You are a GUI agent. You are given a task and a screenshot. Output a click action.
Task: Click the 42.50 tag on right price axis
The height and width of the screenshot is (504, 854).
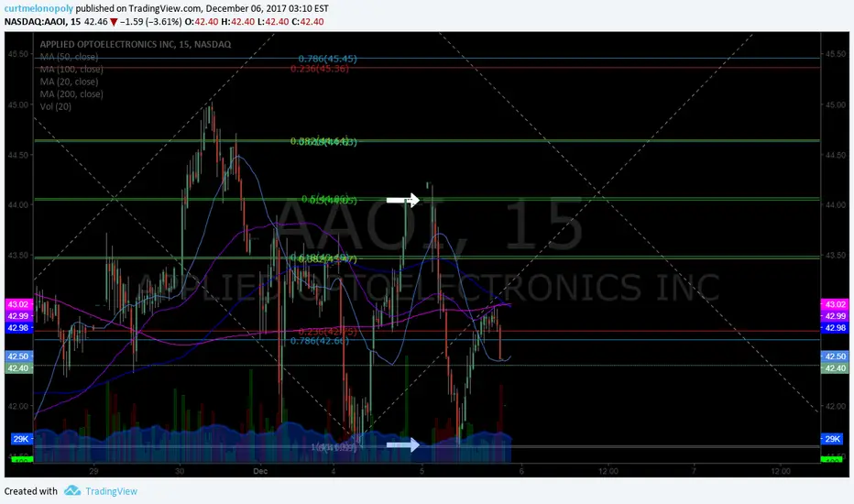pyautogui.click(x=835, y=356)
